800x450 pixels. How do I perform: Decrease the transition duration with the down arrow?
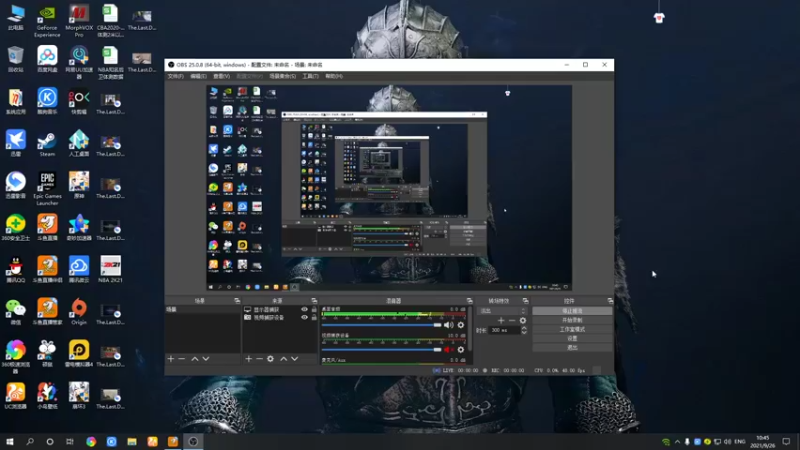[x=523, y=332]
